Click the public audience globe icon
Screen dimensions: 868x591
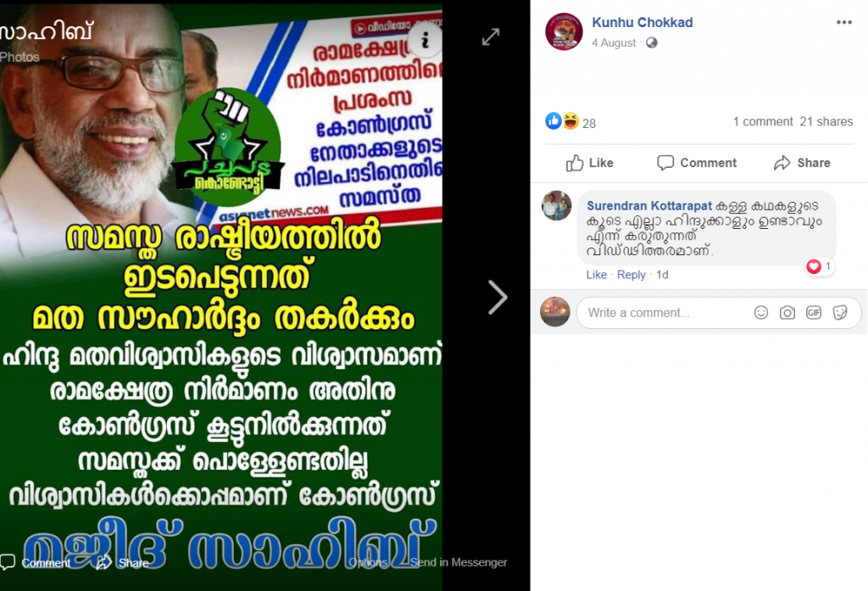click(652, 42)
